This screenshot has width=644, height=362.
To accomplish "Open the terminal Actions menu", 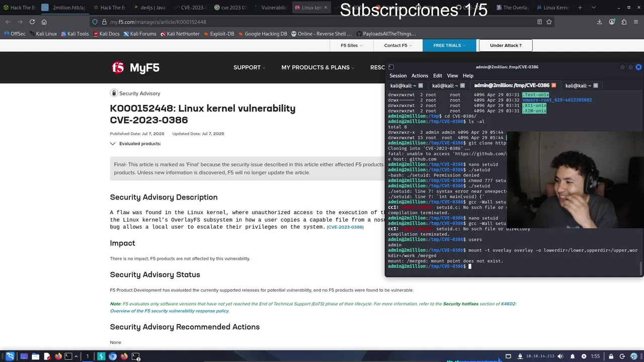I will pos(420,75).
